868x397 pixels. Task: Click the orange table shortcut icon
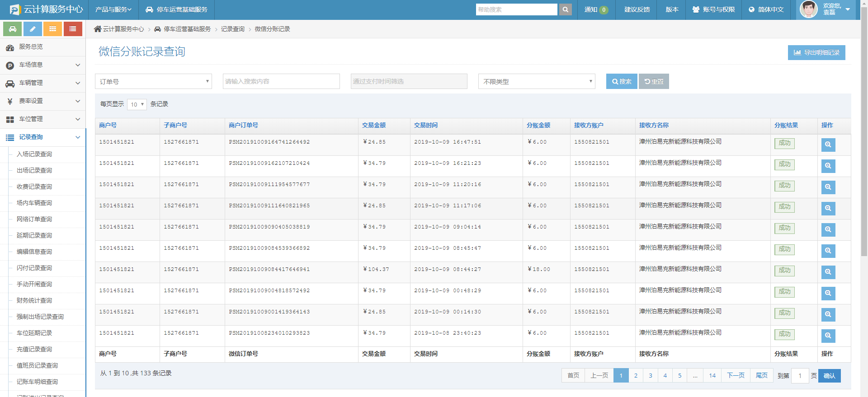[x=52, y=29]
